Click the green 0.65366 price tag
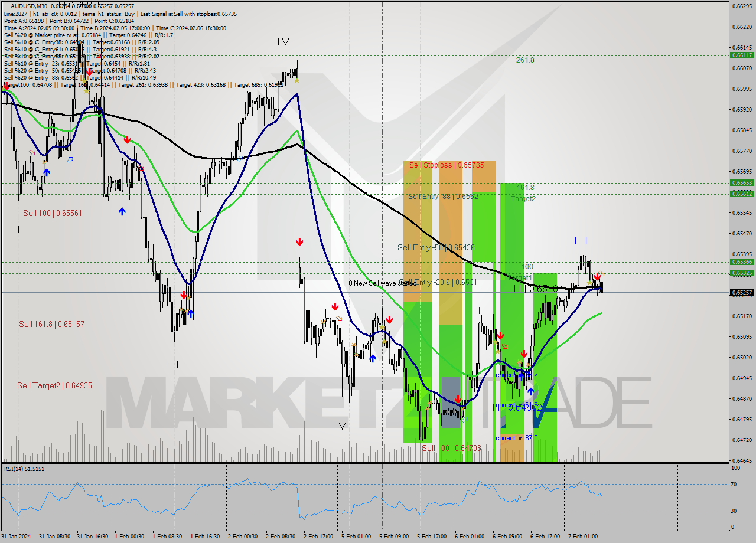This screenshot has width=756, height=543. pos(742,261)
